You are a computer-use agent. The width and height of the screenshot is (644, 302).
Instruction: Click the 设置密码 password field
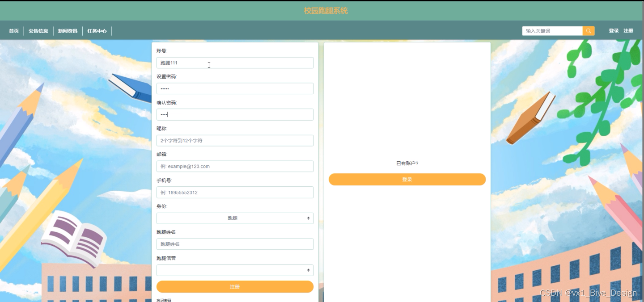pyautogui.click(x=235, y=88)
